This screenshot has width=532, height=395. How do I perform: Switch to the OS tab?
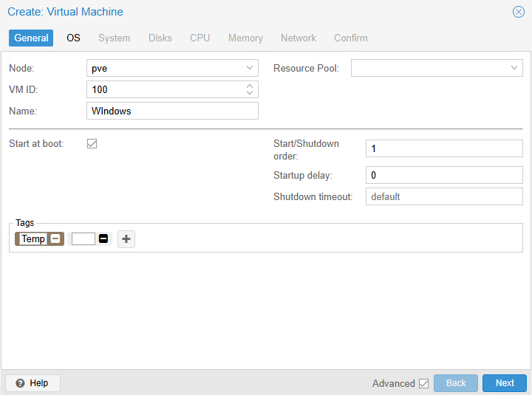(x=73, y=38)
